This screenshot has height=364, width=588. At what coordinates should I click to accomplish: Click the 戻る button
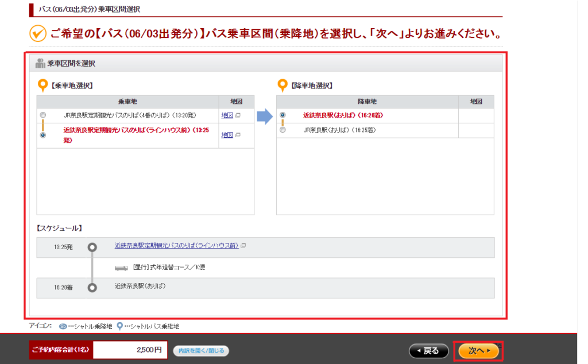click(x=428, y=351)
